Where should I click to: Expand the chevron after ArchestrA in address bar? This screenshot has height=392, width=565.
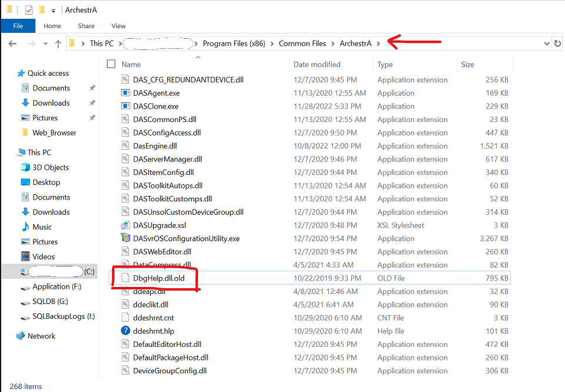pos(378,43)
